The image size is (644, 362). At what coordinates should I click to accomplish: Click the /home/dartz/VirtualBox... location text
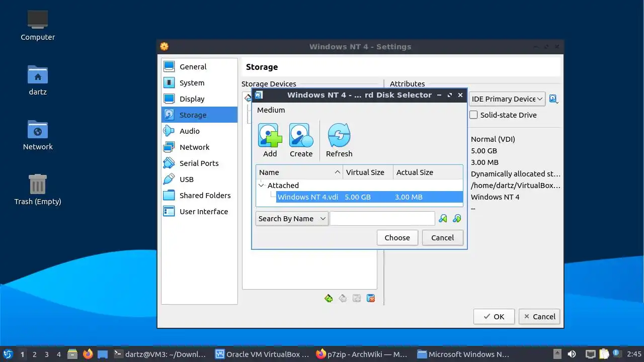point(516,185)
